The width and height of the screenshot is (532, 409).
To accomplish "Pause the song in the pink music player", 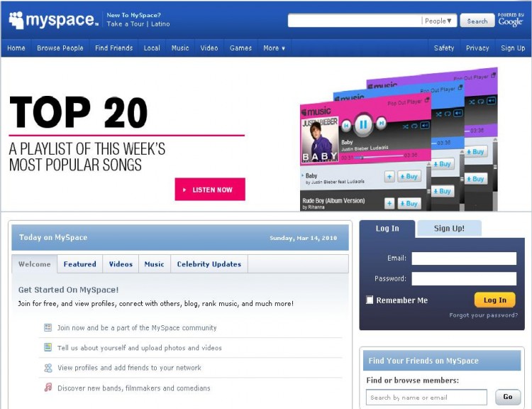I will [x=363, y=124].
